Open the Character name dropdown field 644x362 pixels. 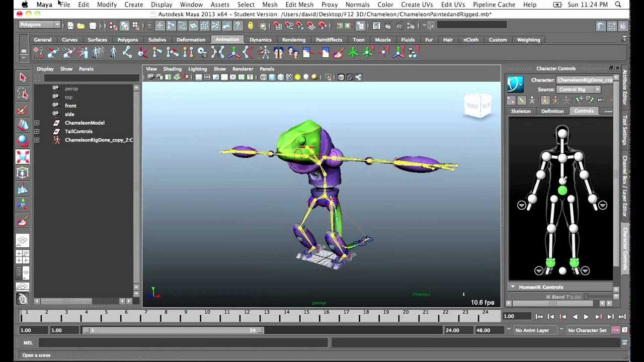tap(585, 80)
